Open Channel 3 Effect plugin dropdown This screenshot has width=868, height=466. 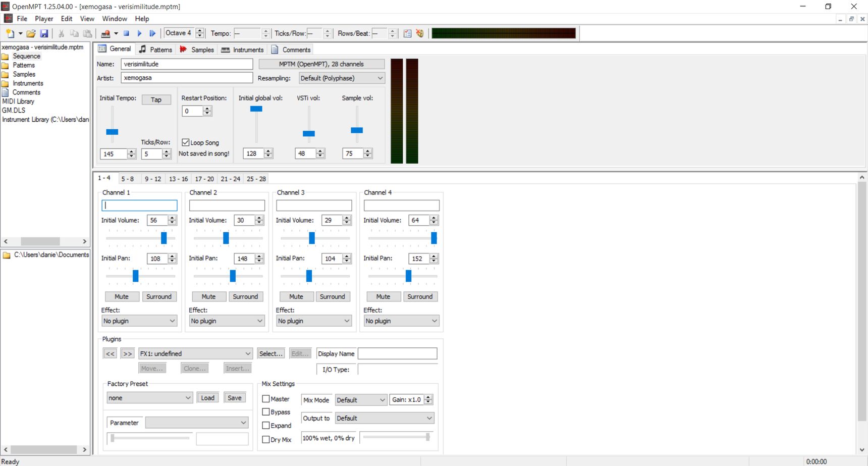[314, 321]
